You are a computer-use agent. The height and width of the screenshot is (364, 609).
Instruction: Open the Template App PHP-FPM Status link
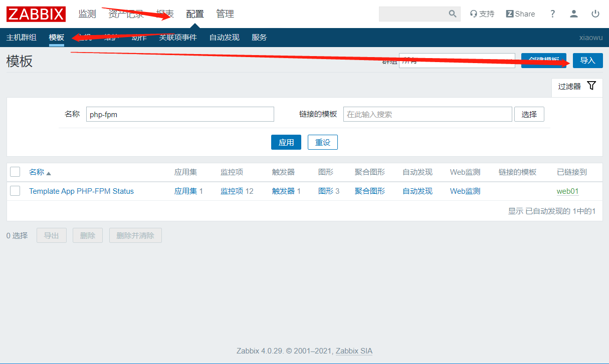pos(81,191)
